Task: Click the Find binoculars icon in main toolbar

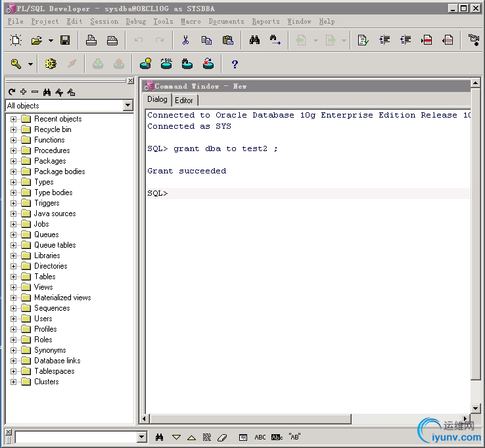Action: coord(254,40)
